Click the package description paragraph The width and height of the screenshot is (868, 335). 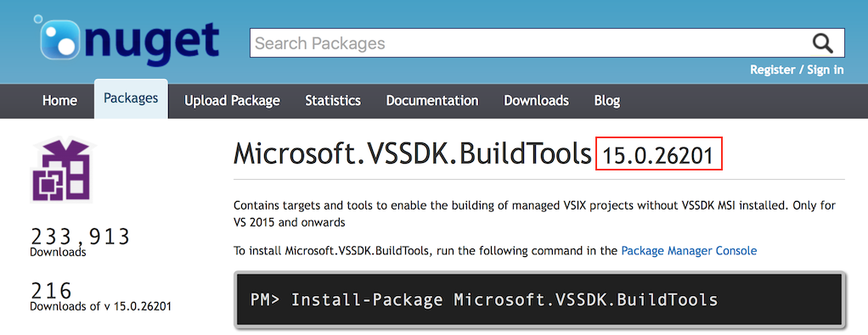(534, 214)
